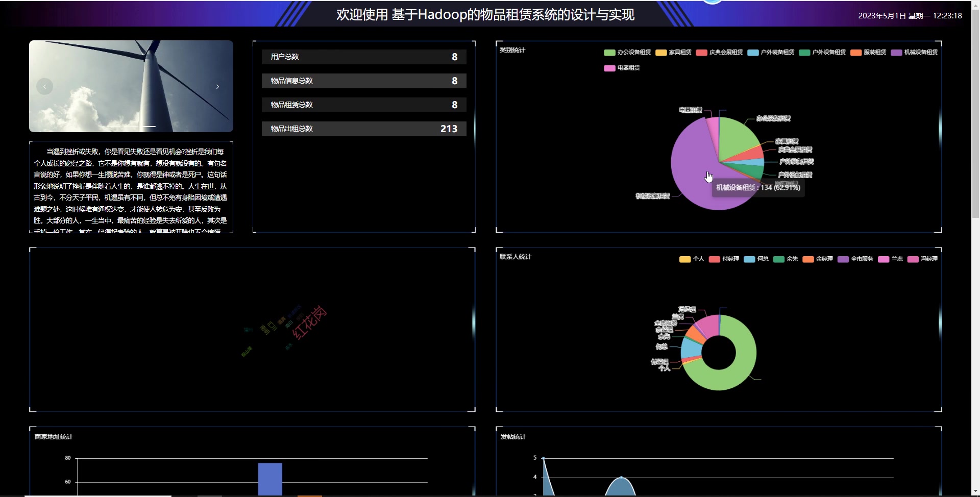Toggle 户外装备租赁 legend item

(771, 53)
